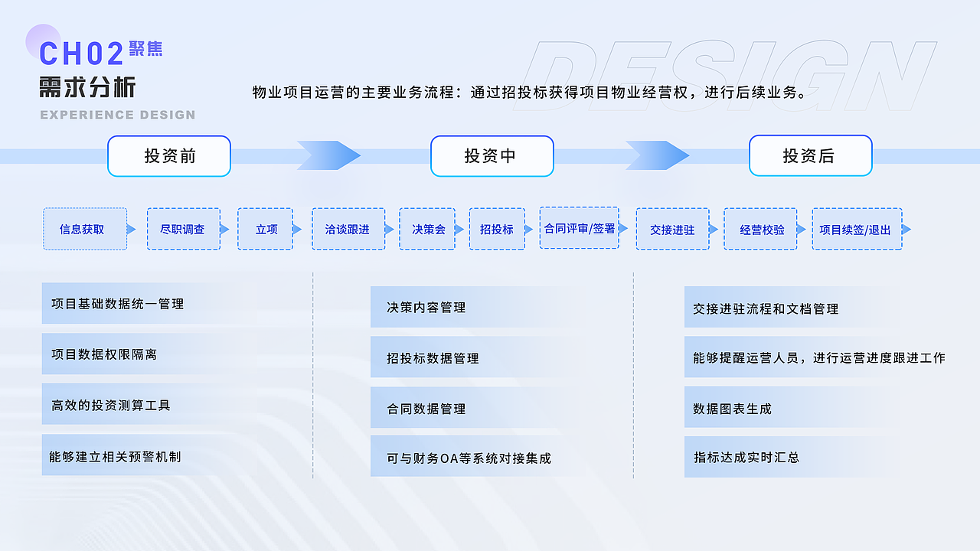The image size is (980, 551).
Task: Toggle the 项目续签/退出 step
Action: click(x=857, y=229)
